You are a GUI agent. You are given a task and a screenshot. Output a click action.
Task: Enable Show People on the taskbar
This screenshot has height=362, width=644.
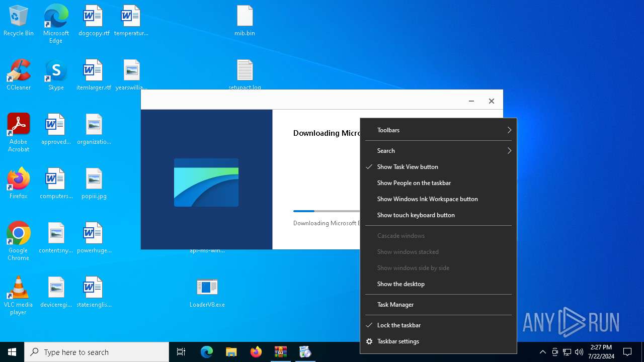[438, 183]
